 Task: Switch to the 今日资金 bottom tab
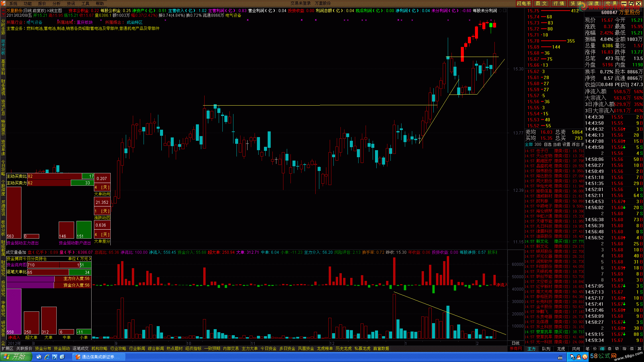268,349
